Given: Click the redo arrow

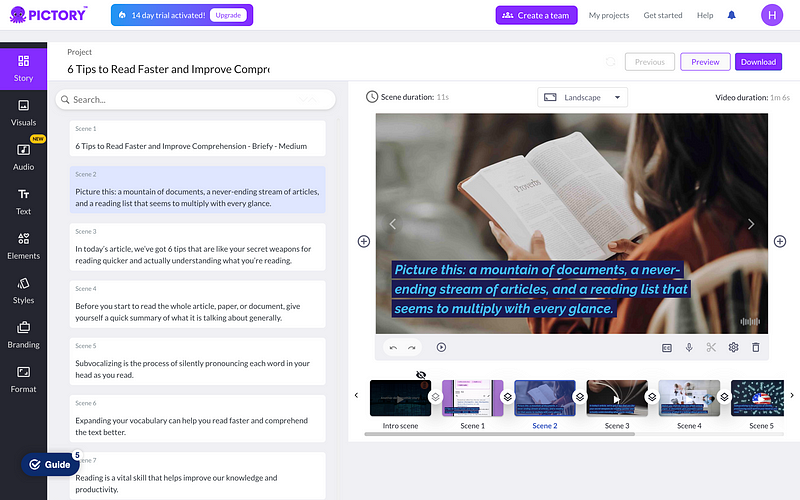Looking at the screenshot, I should 412,347.
